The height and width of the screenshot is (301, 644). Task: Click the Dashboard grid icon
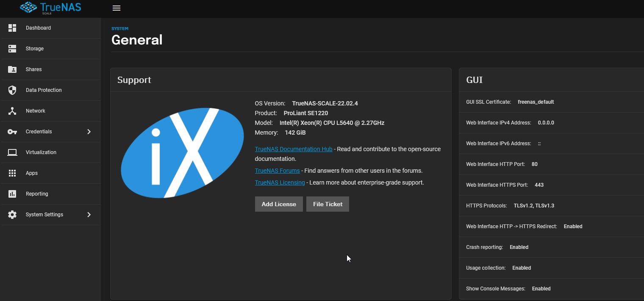tap(12, 28)
